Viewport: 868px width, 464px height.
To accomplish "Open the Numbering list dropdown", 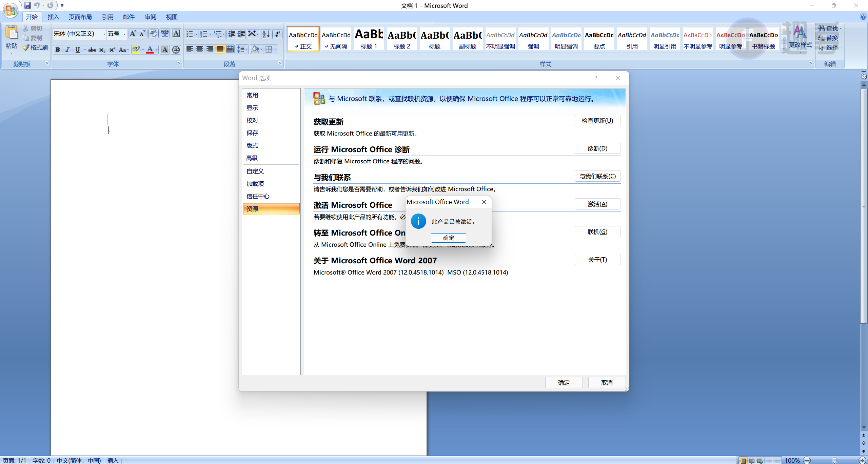I will 211,34.
